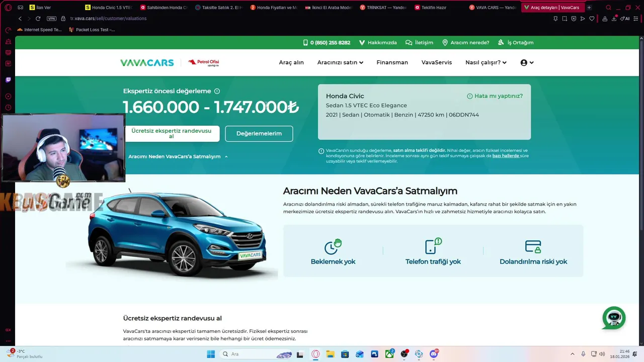Open the weather widget showing -3°C
This screenshot has height=362, width=644.
pyautogui.click(x=24, y=353)
